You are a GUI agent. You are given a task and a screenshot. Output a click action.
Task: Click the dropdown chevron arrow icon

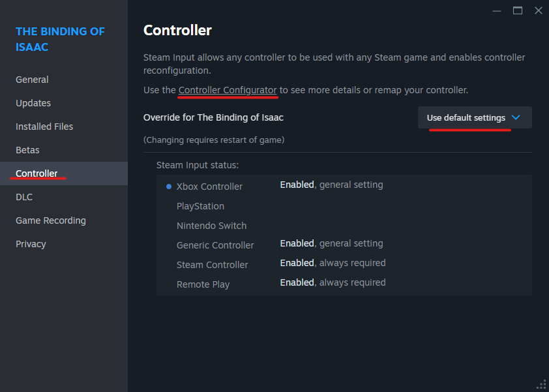point(516,118)
